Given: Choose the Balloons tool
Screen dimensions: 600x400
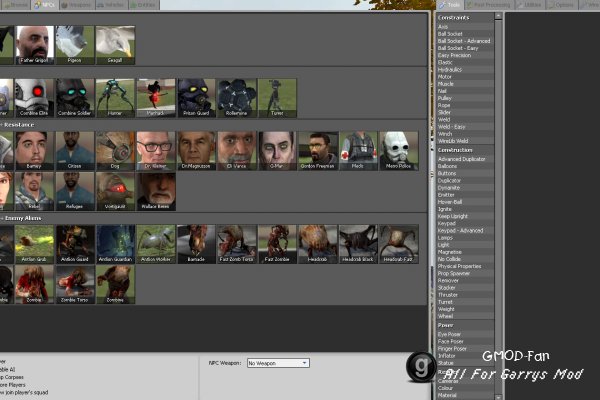Looking at the screenshot, I should point(465,166).
